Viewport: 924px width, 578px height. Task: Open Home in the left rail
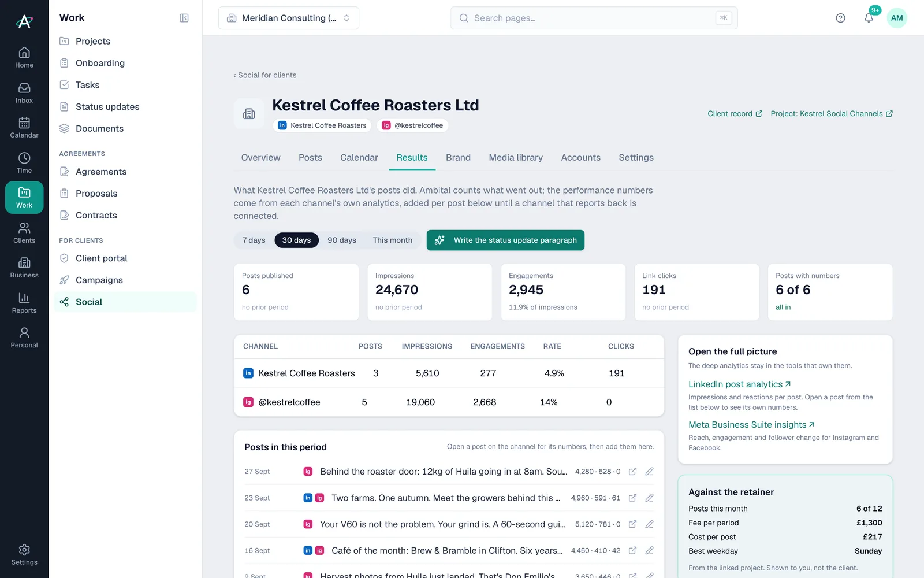(x=24, y=57)
